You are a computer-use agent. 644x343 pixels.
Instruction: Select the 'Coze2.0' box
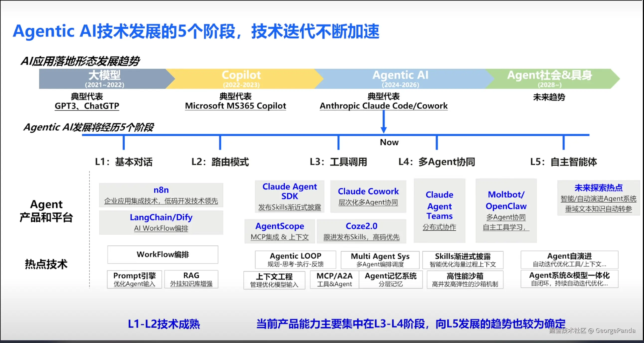coord(361,231)
